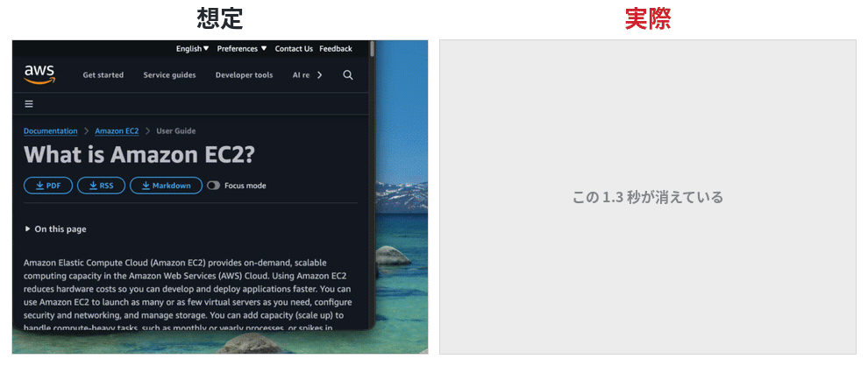Screen dimensions: 868x366
Task: Select the Developer tools menu item
Action: coord(244,75)
